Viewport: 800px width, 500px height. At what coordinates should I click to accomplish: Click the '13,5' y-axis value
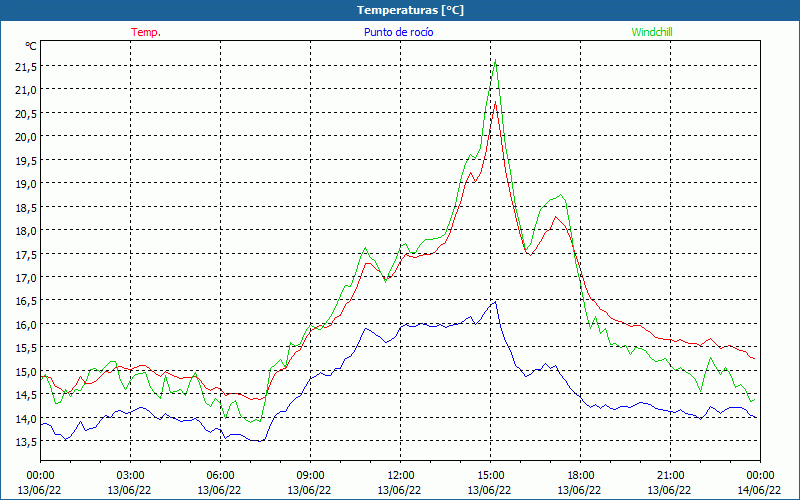[x=26, y=442]
